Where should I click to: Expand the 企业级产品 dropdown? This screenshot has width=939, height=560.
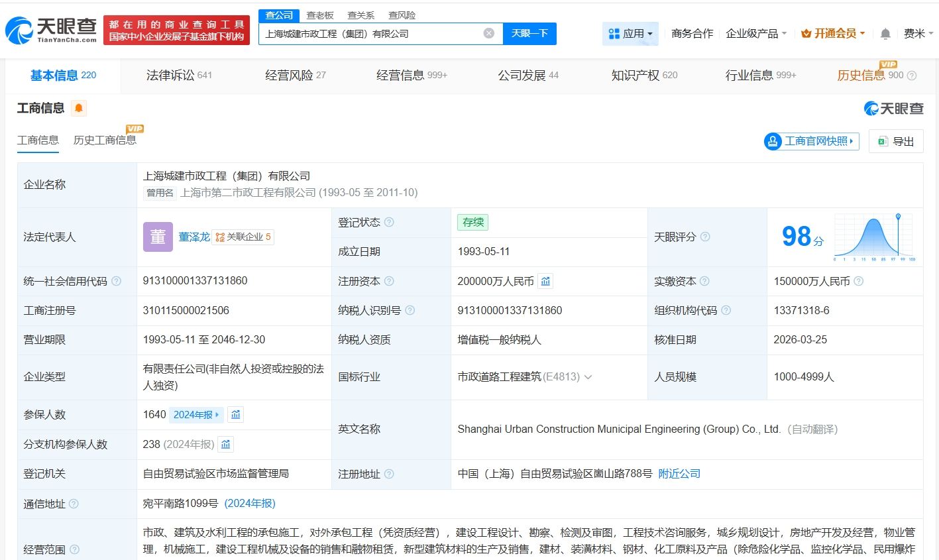click(756, 34)
